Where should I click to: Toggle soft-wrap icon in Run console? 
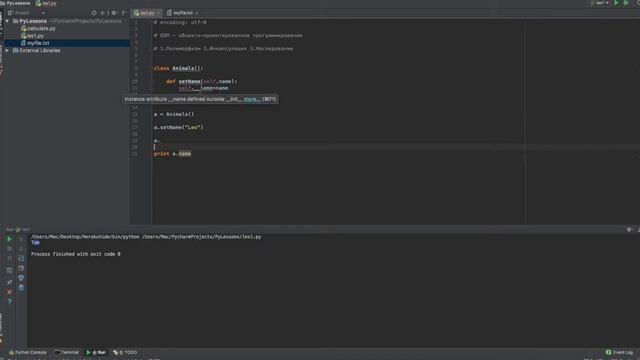[x=21, y=259]
